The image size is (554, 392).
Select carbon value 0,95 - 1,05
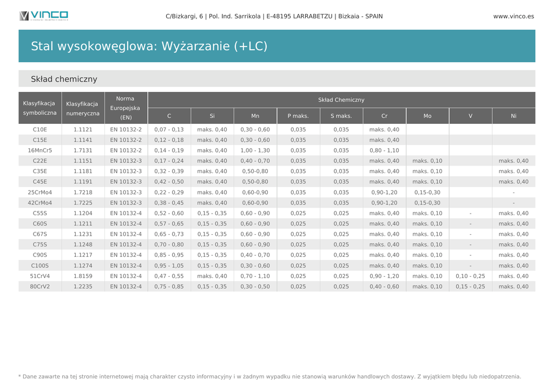click(x=169, y=265)
